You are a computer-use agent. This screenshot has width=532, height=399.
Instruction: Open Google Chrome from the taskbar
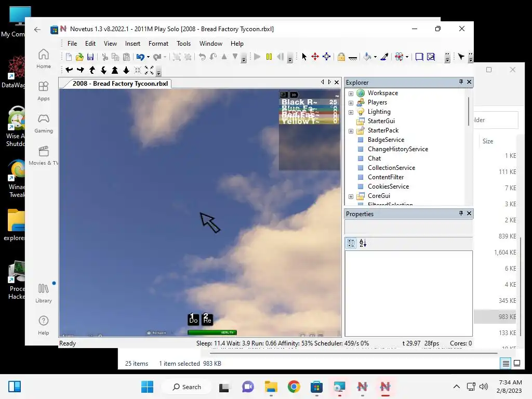coord(294,387)
